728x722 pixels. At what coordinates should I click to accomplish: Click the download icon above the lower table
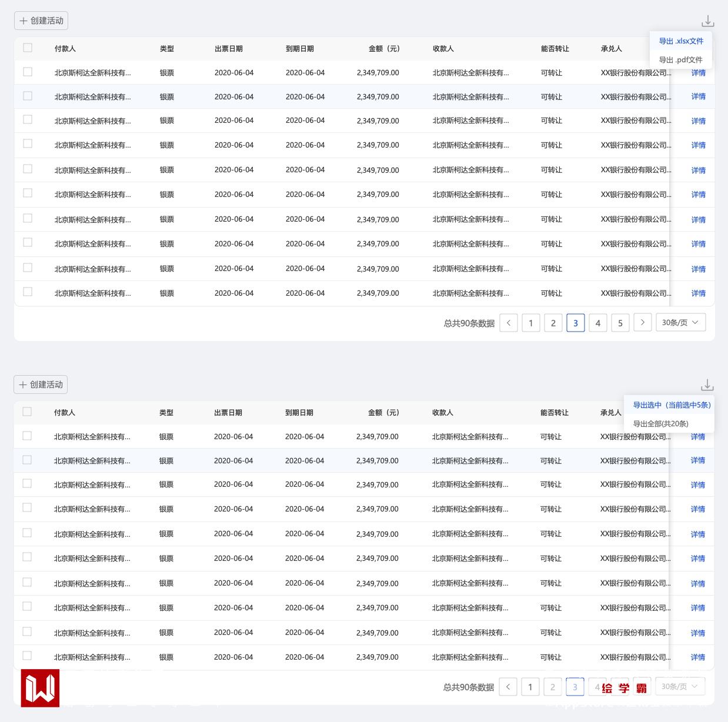click(707, 385)
